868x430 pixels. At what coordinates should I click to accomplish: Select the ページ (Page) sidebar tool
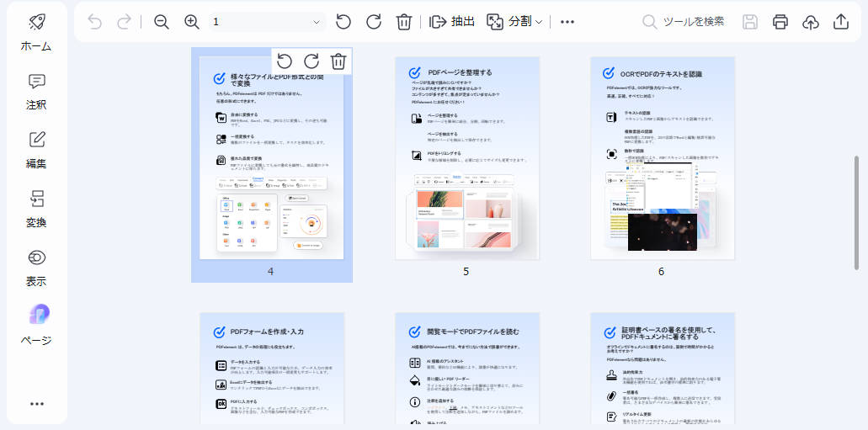36,326
